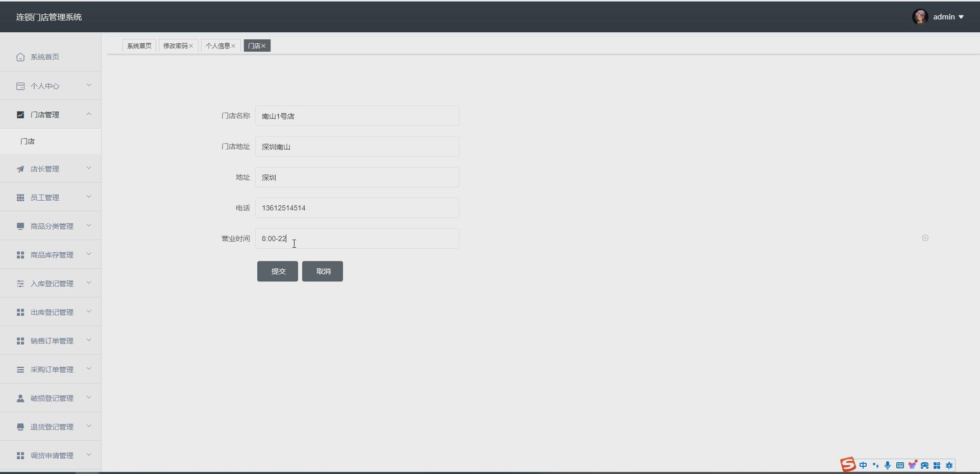Focus the 门店地址 input field
The width and height of the screenshot is (980, 474).
tap(357, 147)
